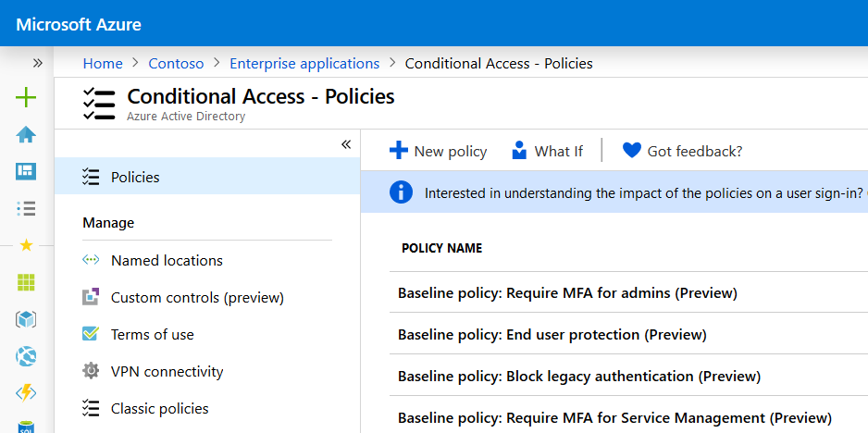Image resolution: width=868 pixels, height=433 pixels.
Task: Collapse the Conditional Access menu panel
Action: 346,144
